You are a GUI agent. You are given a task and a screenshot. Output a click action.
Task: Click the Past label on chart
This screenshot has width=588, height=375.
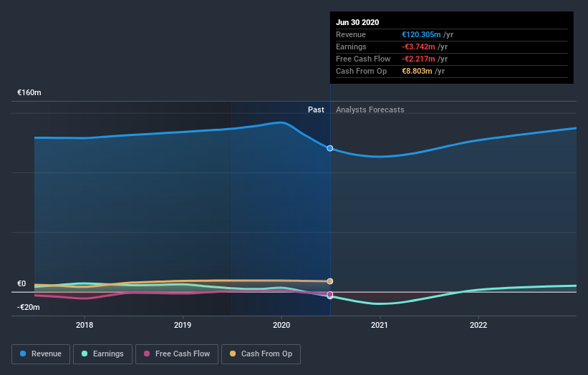316,109
